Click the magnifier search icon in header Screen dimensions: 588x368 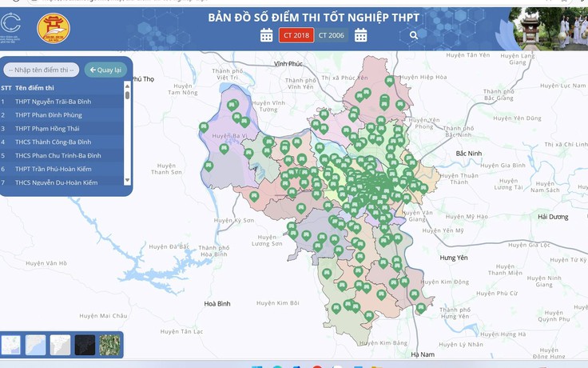(414, 35)
